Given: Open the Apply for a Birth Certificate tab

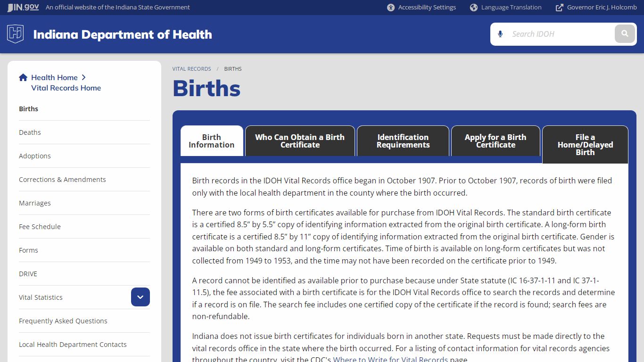Looking at the screenshot, I should [495, 141].
